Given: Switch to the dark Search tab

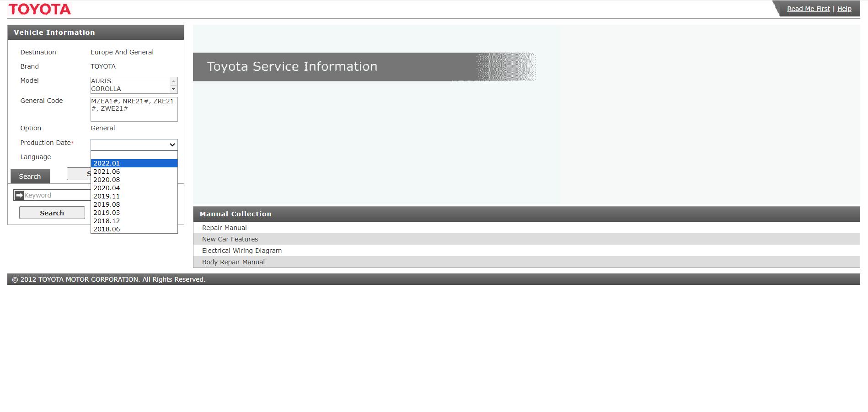Looking at the screenshot, I should 30,176.
